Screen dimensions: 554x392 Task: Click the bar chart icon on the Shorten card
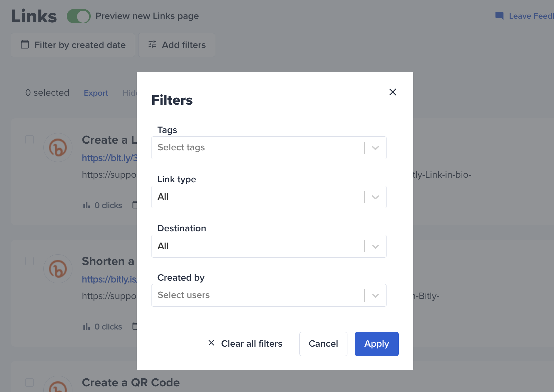pyautogui.click(x=86, y=327)
